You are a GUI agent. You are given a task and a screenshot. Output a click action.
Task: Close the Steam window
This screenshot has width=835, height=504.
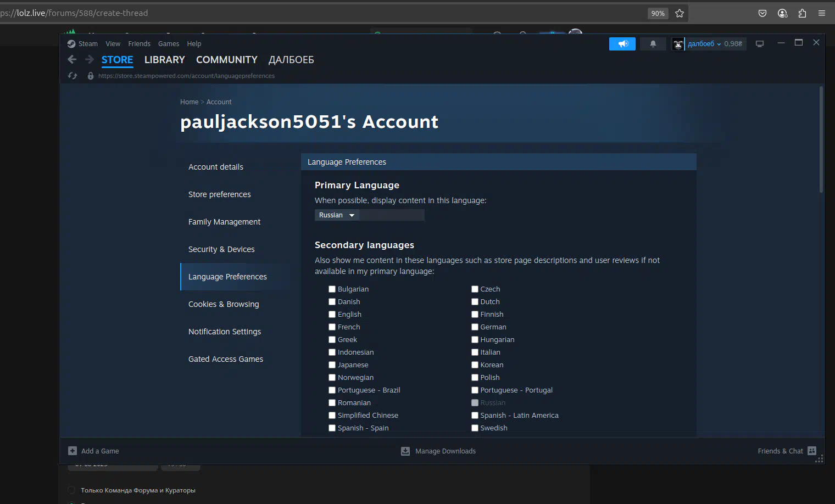click(x=816, y=42)
